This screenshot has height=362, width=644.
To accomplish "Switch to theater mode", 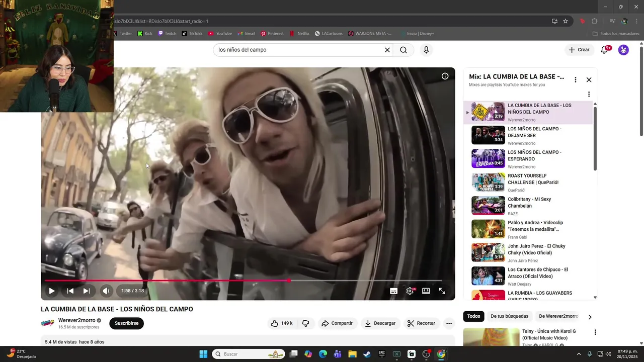I will tap(426, 291).
